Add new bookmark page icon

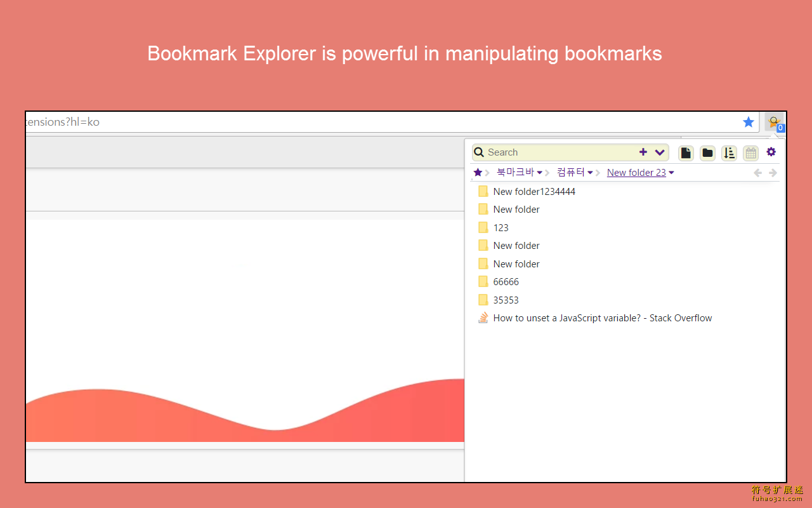686,153
